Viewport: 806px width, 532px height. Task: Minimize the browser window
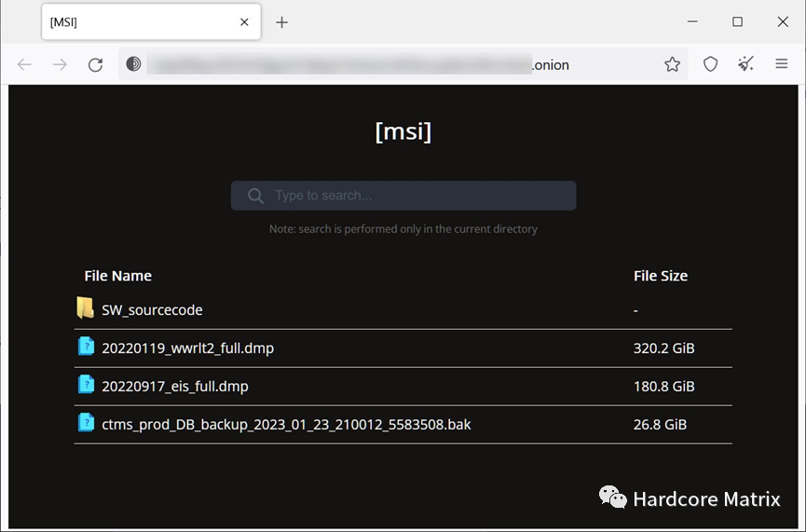point(692,21)
